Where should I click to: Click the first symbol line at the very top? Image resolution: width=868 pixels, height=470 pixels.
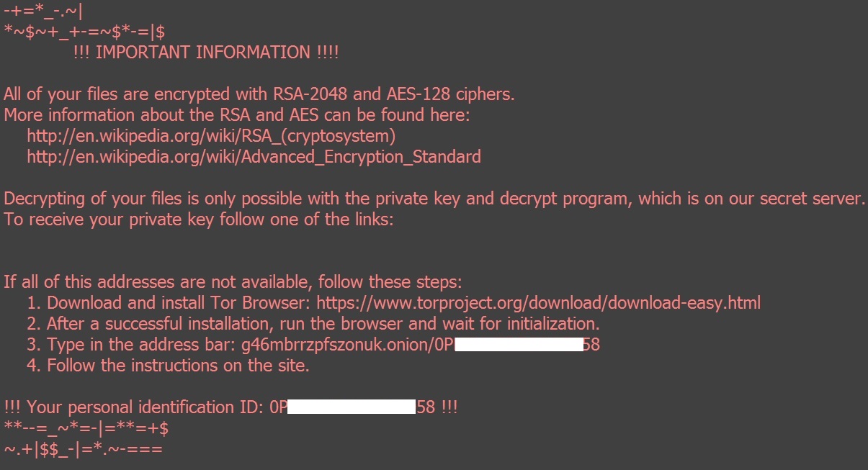(x=43, y=12)
